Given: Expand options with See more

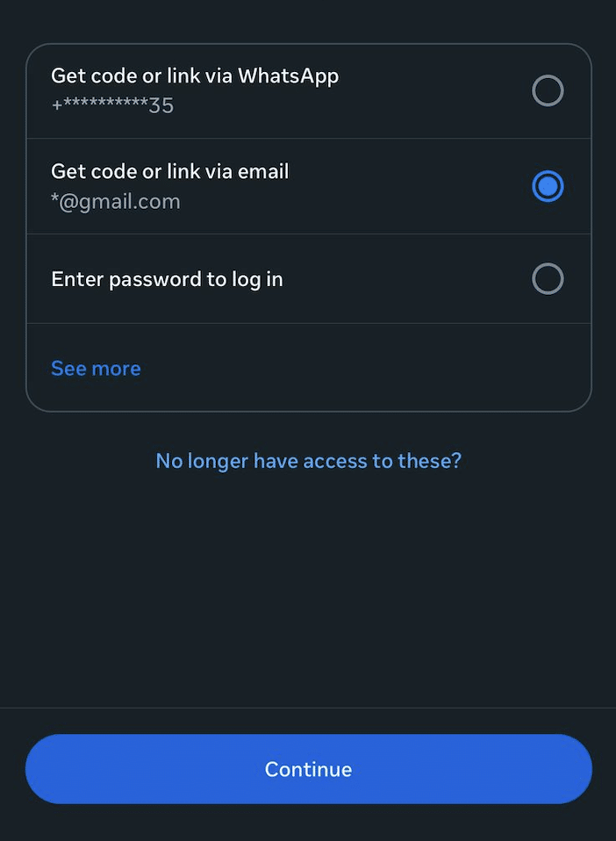Looking at the screenshot, I should [96, 369].
